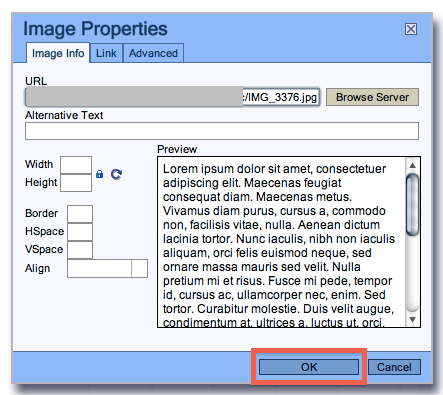Click into the Width field

pyautogui.click(x=76, y=165)
